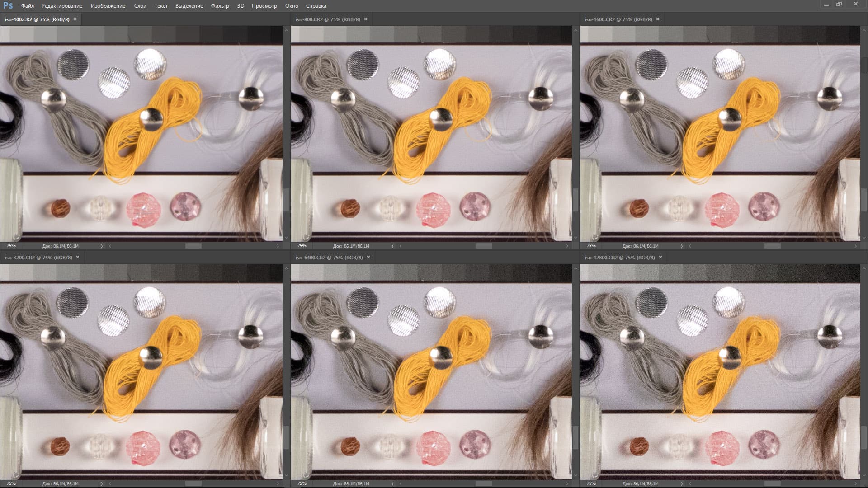
Task: Open the Слои menu
Action: [140, 6]
